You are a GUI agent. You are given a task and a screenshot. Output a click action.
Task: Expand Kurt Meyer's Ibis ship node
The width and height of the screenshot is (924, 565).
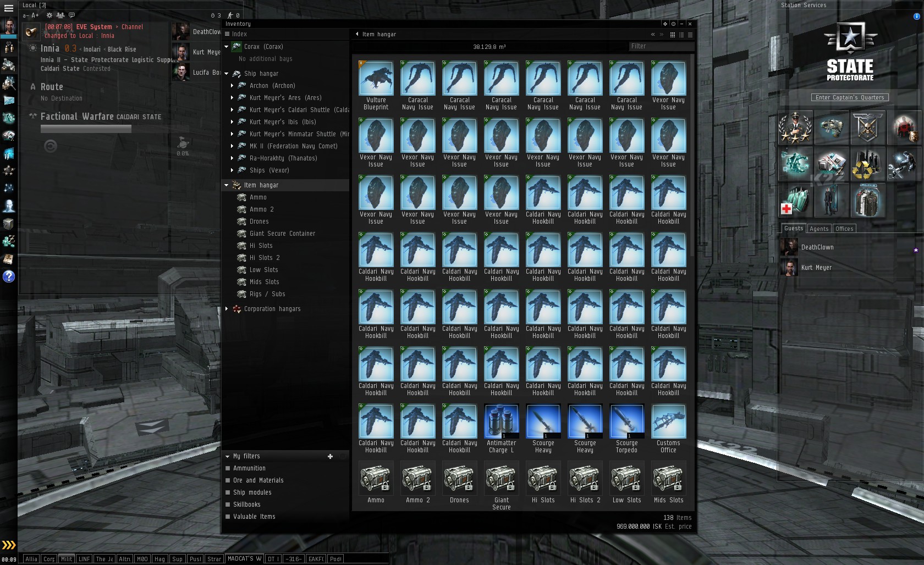click(x=232, y=122)
